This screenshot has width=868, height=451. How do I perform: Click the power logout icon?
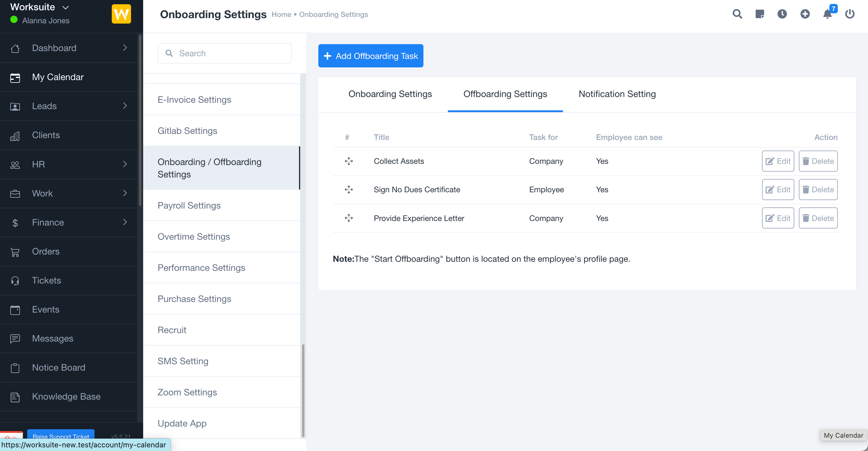[850, 14]
